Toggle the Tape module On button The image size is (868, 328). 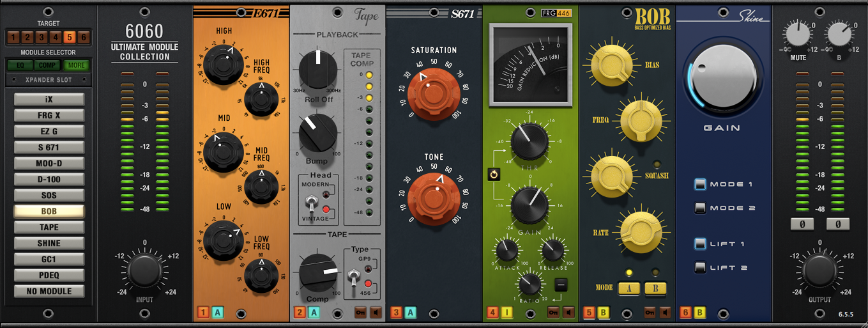click(362, 313)
